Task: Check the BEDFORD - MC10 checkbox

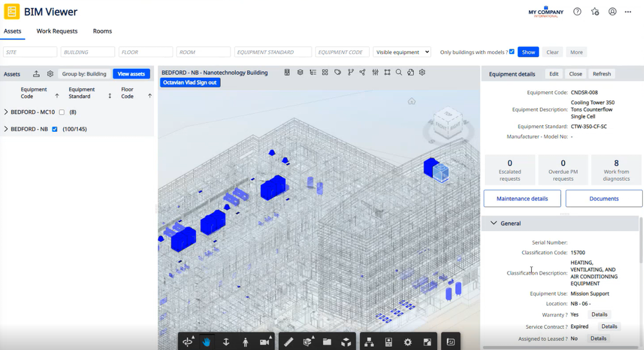Action: pyautogui.click(x=62, y=112)
